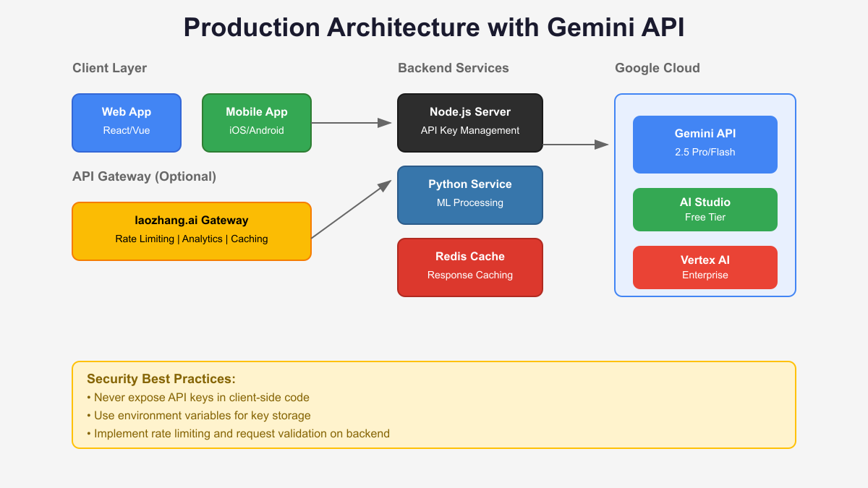Click the 'Backend Services' heading
Viewport: 868px width, 488px height.
454,68
